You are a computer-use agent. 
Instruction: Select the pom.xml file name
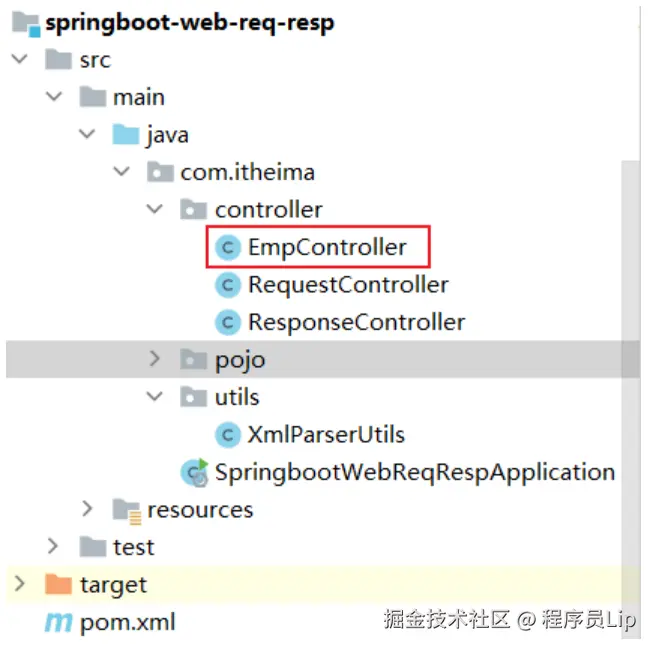click(127, 622)
